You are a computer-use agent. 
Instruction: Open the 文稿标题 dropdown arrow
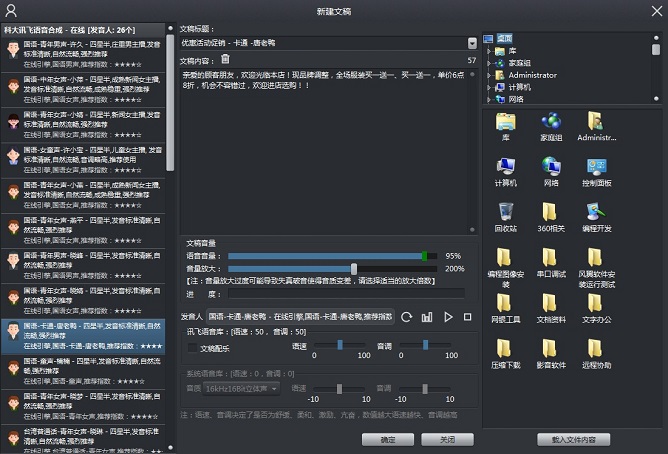pyautogui.click(x=472, y=43)
